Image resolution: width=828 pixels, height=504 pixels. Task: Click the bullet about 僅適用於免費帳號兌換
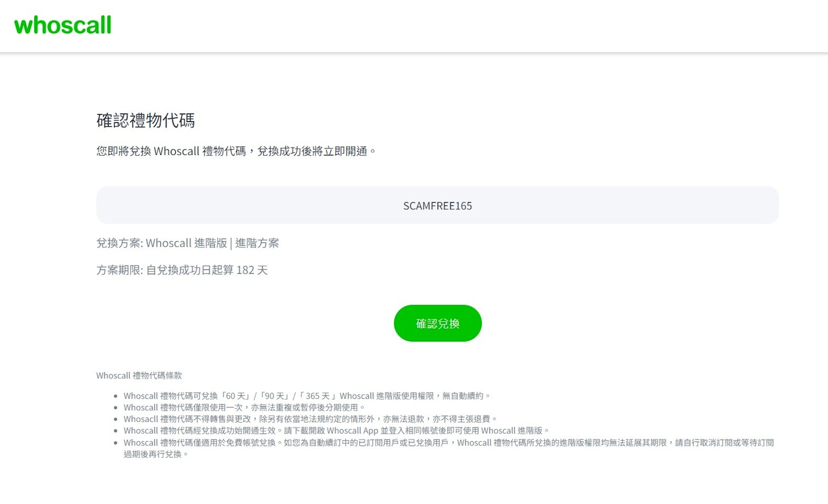449,448
